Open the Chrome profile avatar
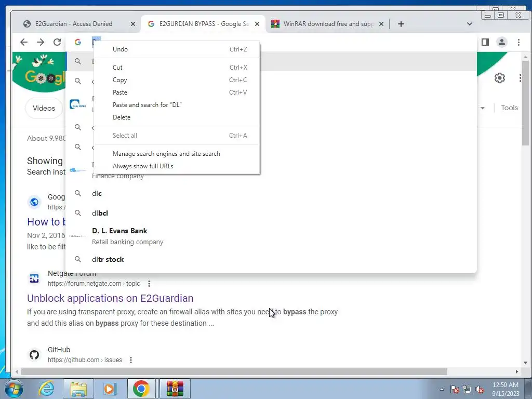Viewport: 532px width, 399px height. [501, 42]
